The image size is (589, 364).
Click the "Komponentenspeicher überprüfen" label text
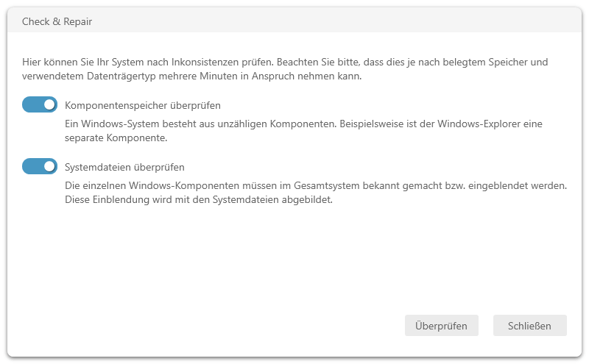tap(143, 105)
